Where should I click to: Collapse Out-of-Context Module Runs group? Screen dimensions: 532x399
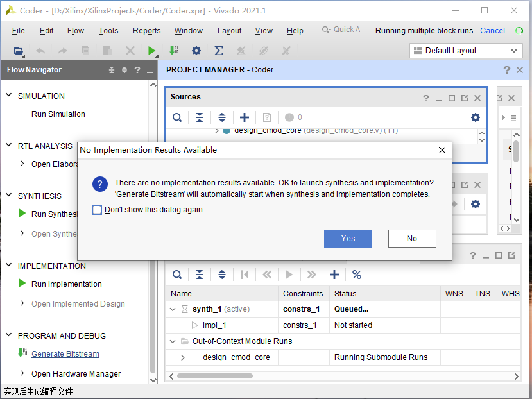173,341
